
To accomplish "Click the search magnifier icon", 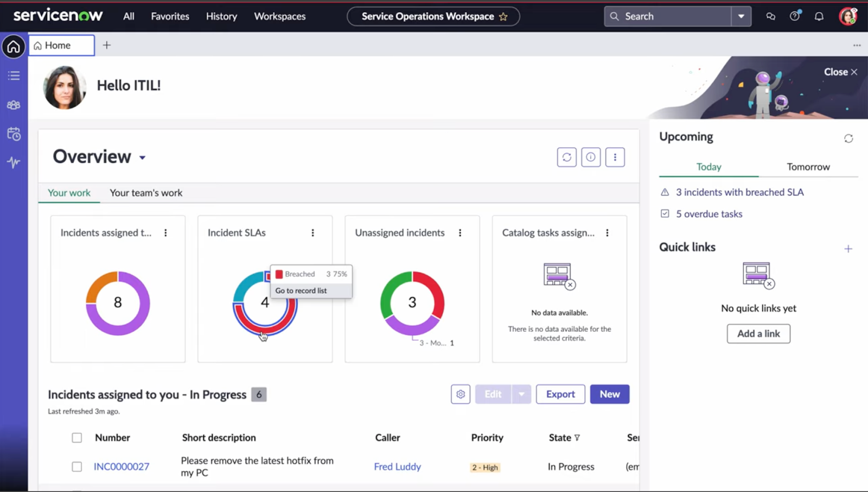I will 614,16.
